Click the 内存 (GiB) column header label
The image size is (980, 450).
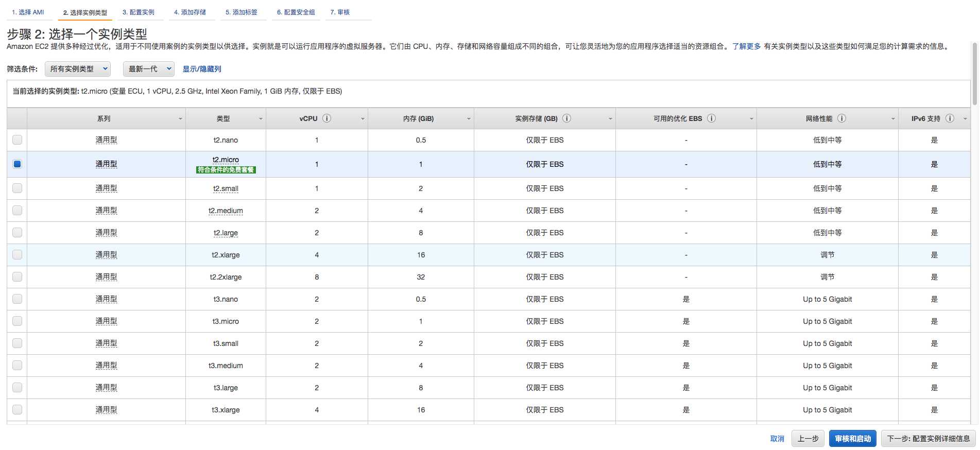point(418,119)
